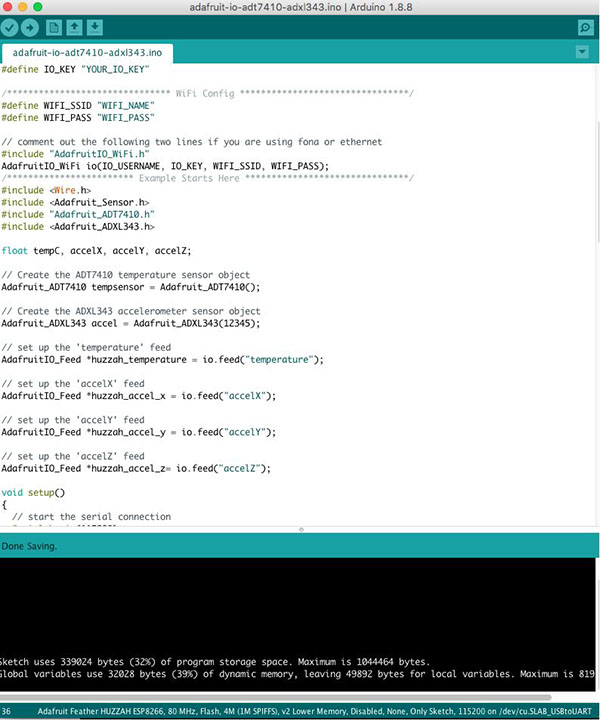The width and height of the screenshot is (600, 721).
Task: Upload the sketch with the arrow icon
Action: (x=31, y=26)
